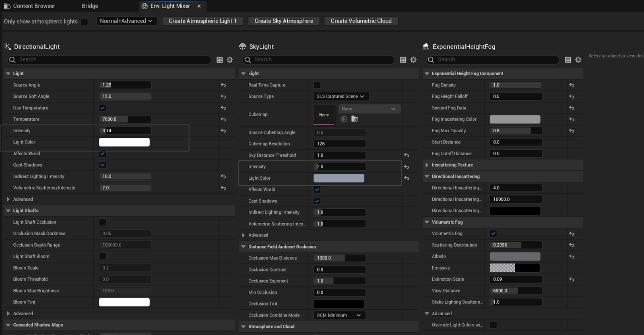Disable Volumetric Fog checkbox
Image resolution: width=644 pixels, height=335 pixels.
(x=493, y=234)
